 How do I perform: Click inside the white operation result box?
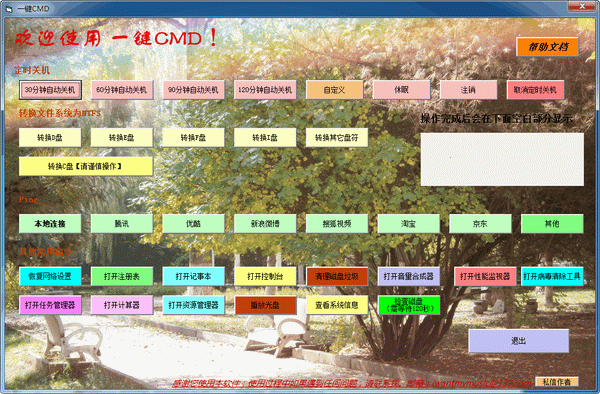click(502, 159)
